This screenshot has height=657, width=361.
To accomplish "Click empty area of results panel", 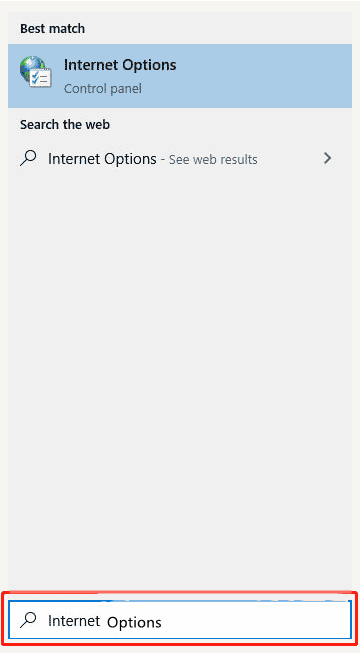I will (180, 356).
